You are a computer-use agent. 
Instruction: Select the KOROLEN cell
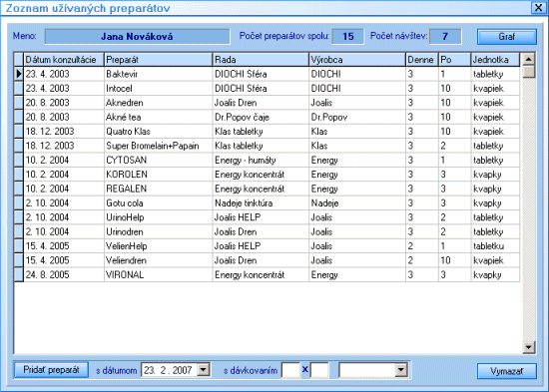159,175
